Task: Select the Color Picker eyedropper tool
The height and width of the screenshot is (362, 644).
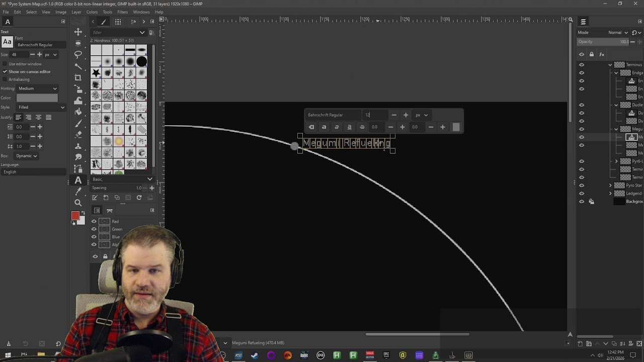Action: (x=78, y=192)
